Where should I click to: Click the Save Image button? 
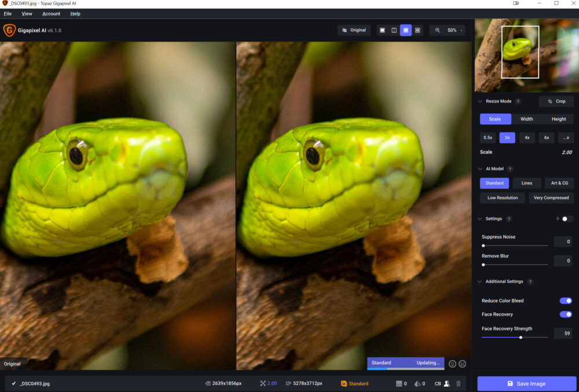tap(526, 384)
